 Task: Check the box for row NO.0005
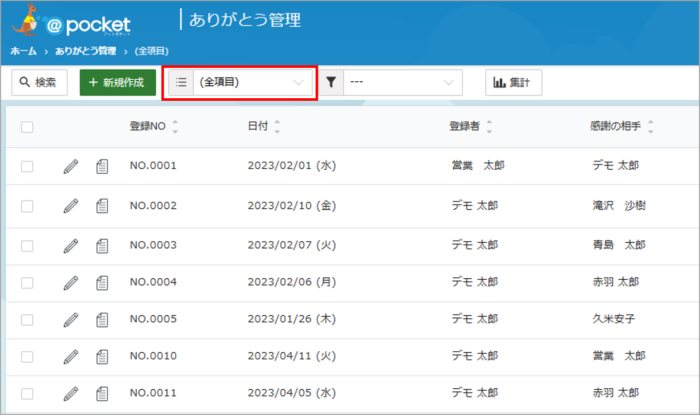[x=27, y=320]
